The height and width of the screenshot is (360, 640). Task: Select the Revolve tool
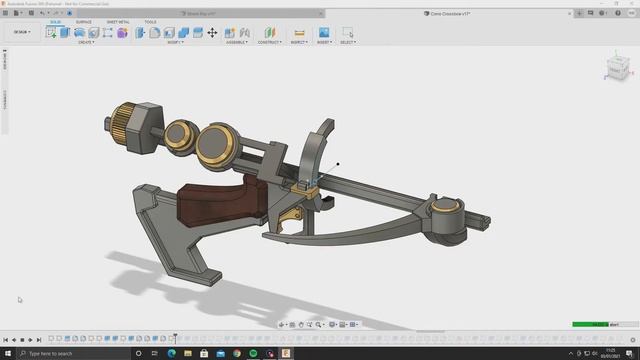(x=79, y=33)
